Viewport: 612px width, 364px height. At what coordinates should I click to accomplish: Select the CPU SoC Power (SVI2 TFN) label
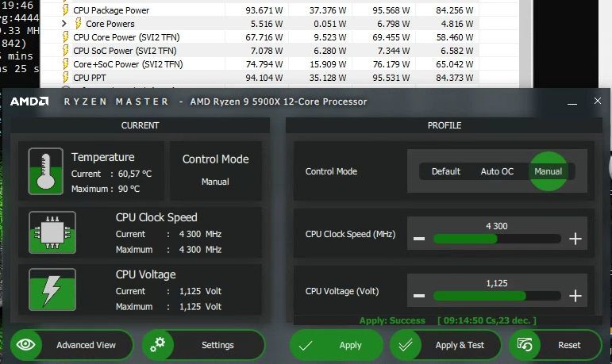[x=125, y=51]
